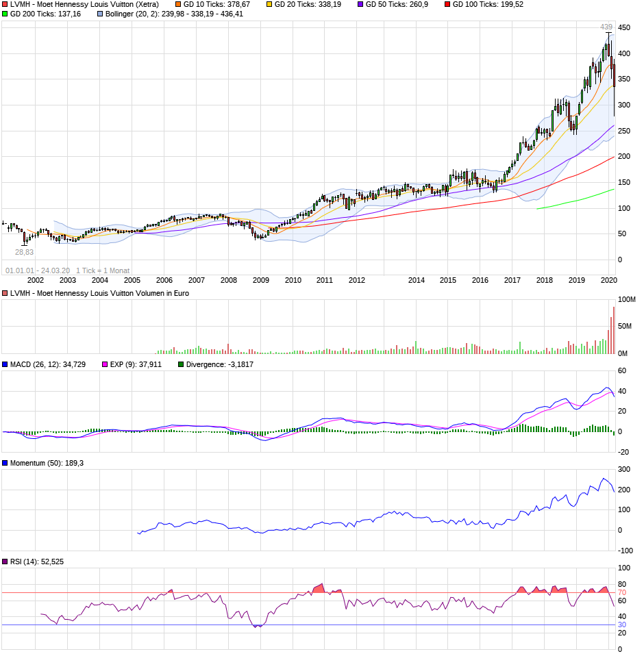
Task: Click the 'RSI (14): 52,525' label
Action: [37, 562]
